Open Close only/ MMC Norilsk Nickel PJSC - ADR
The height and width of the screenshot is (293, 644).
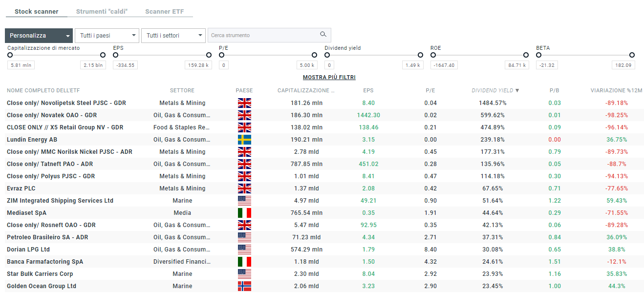tap(69, 152)
